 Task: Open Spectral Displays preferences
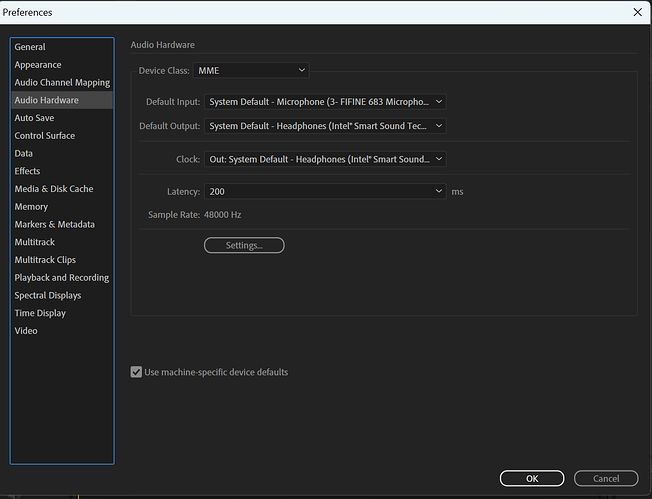coord(62,295)
